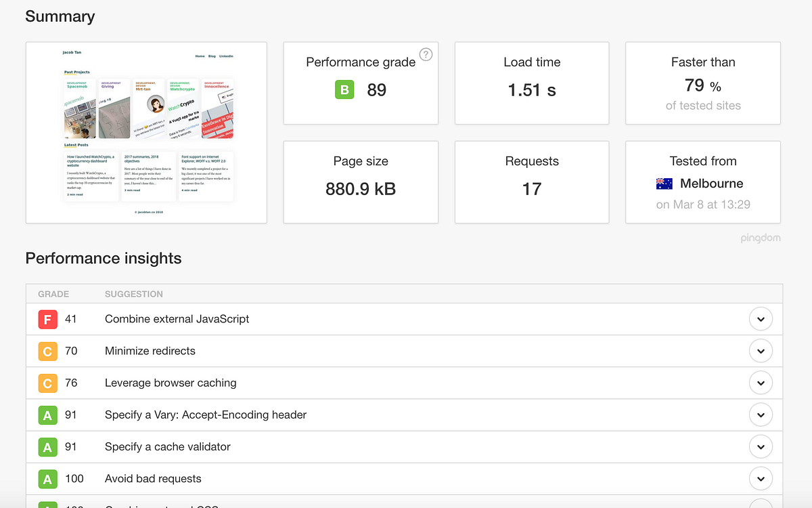The width and height of the screenshot is (812, 508).
Task: Click the Pingdom watermark logo
Action: 762,238
